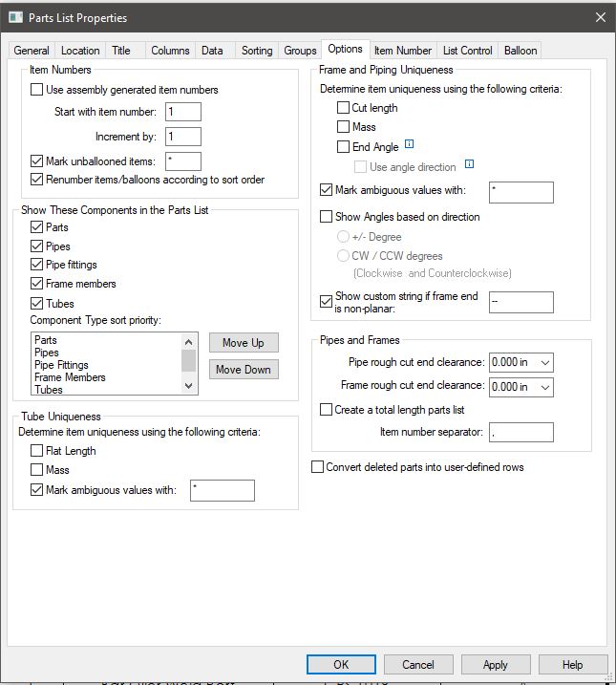The height and width of the screenshot is (685, 616).
Task: Open the Balloon tab
Action: click(x=520, y=51)
